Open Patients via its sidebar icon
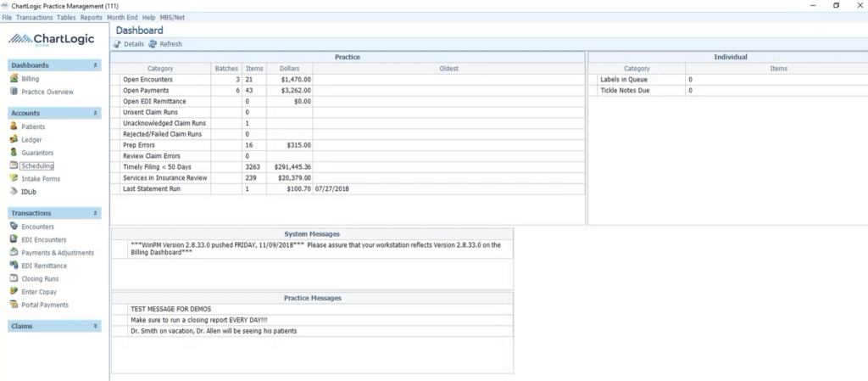The width and height of the screenshot is (868, 381). pos(14,126)
